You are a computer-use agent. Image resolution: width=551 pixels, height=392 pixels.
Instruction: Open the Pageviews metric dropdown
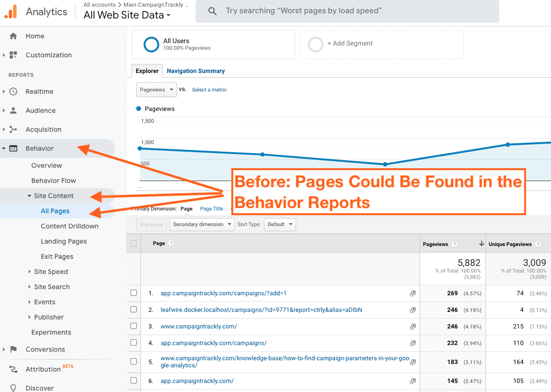[x=156, y=90]
